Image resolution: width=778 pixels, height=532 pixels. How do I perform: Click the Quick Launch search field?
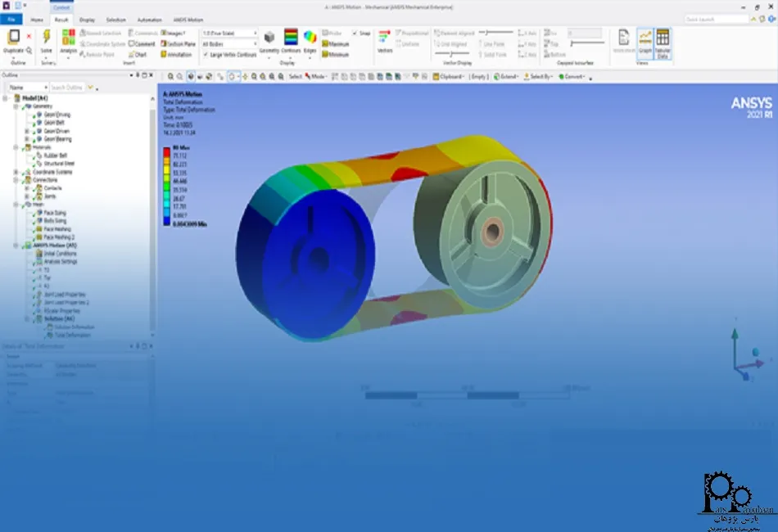pyautogui.click(x=712, y=19)
